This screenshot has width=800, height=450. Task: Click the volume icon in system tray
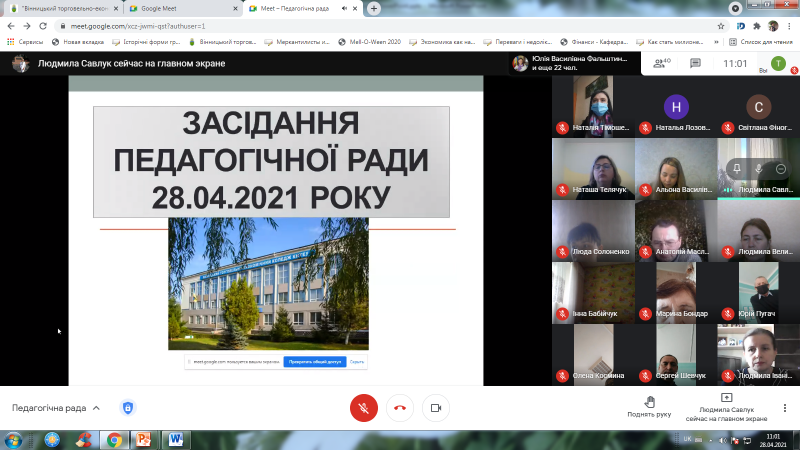coord(722,440)
